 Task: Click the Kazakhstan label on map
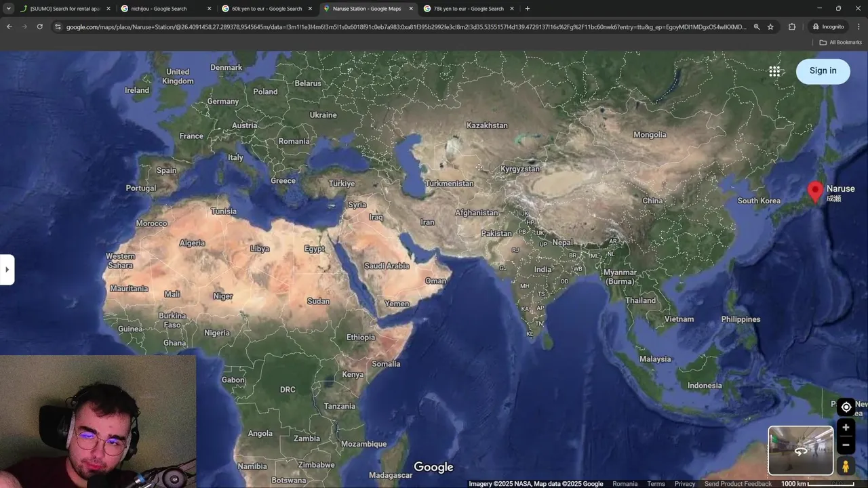(487, 125)
